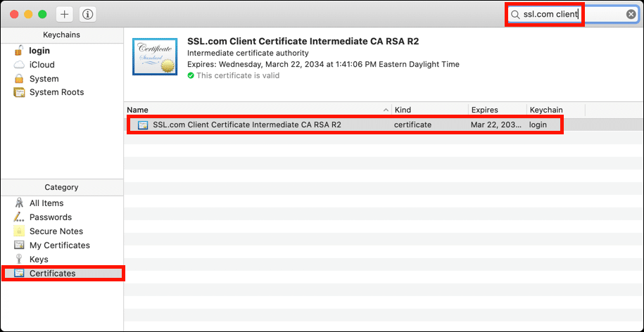
Task: Select the Keys category
Action: coord(39,260)
